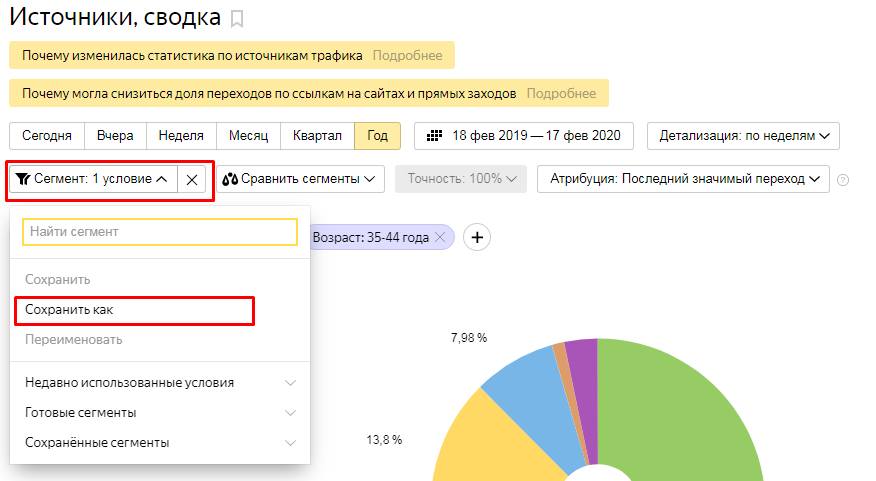Expand the 'Готовые сегменты' list
Screen dimensions: 876x481
[x=160, y=412]
